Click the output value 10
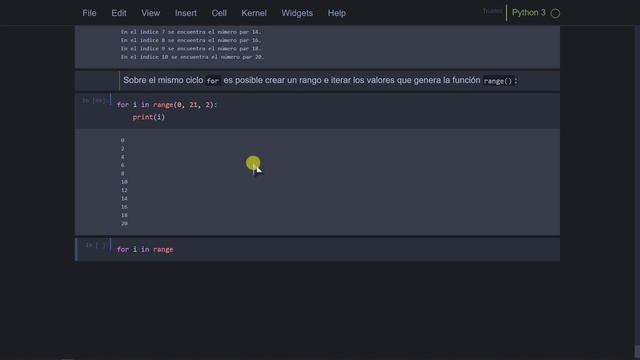Image resolution: width=640 pixels, height=360 pixels. pos(124,182)
